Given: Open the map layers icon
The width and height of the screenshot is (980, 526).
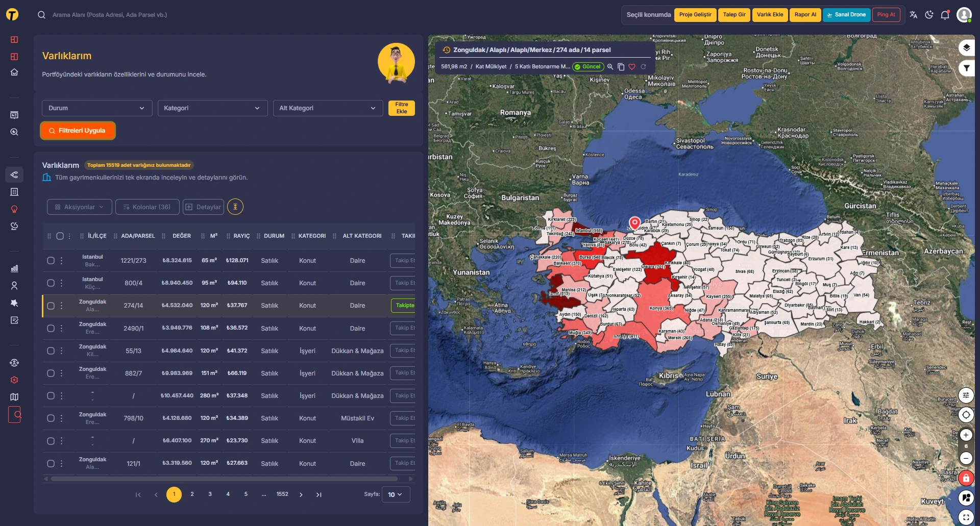Looking at the screenshot, I should (966, 48).
